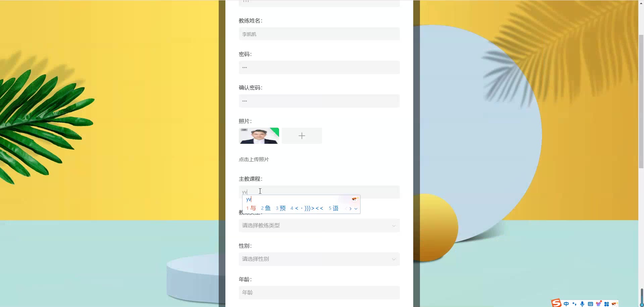The image size is (644, 307).
Task: Open the Sogou toolbox grid icon
Action: 606,304
